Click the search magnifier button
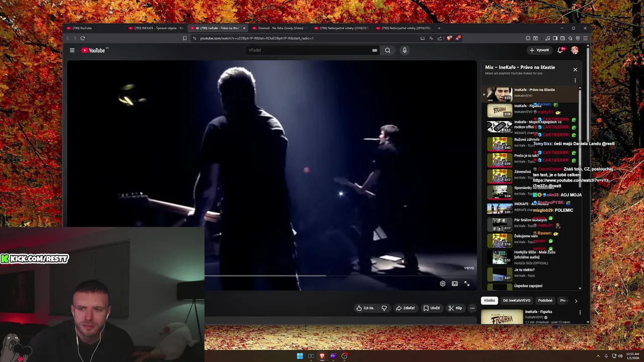644x362 pixels. click(x=387, y=50)
